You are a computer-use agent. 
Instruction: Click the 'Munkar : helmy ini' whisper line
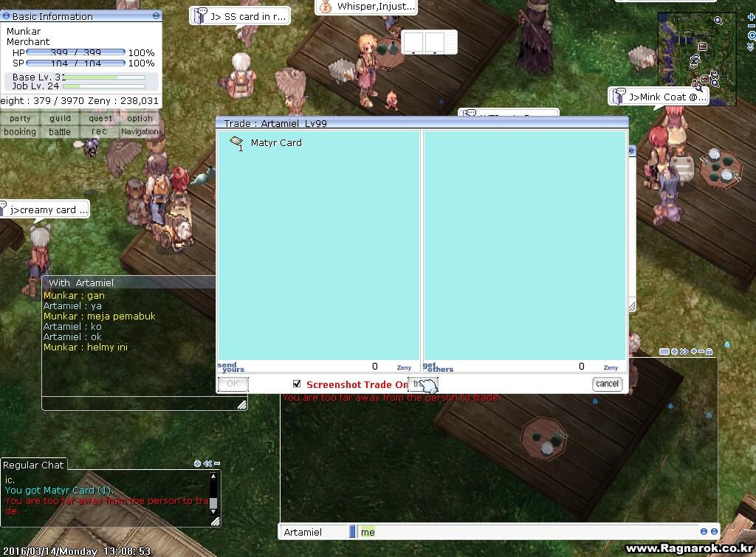click(86, 347)
